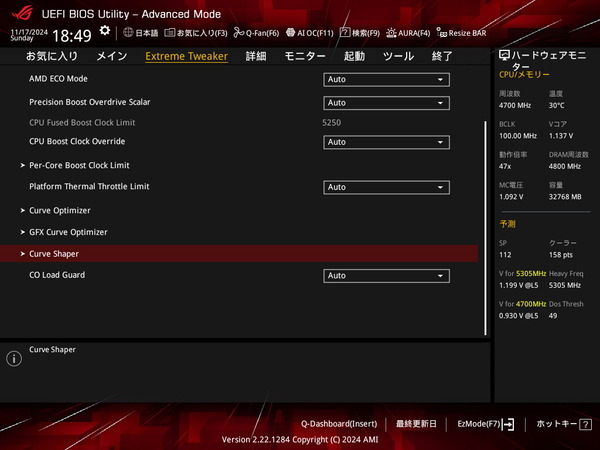This screenshot has width=600, height=450.
Task: Click the 予測 section heading
Action: (x=507, y=224)
